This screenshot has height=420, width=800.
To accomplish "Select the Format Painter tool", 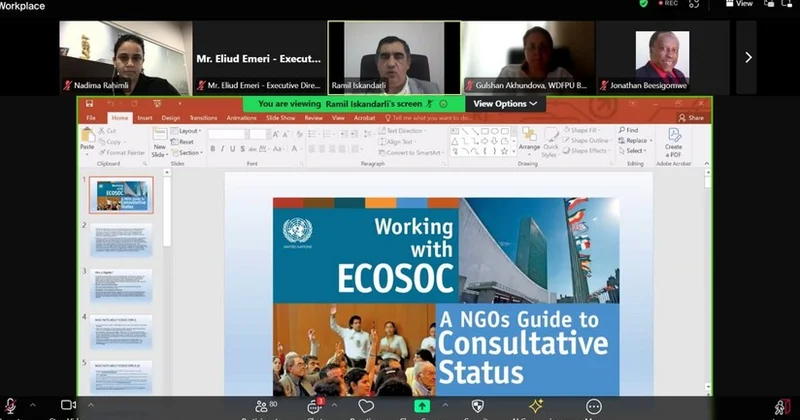I will [121, 153].
